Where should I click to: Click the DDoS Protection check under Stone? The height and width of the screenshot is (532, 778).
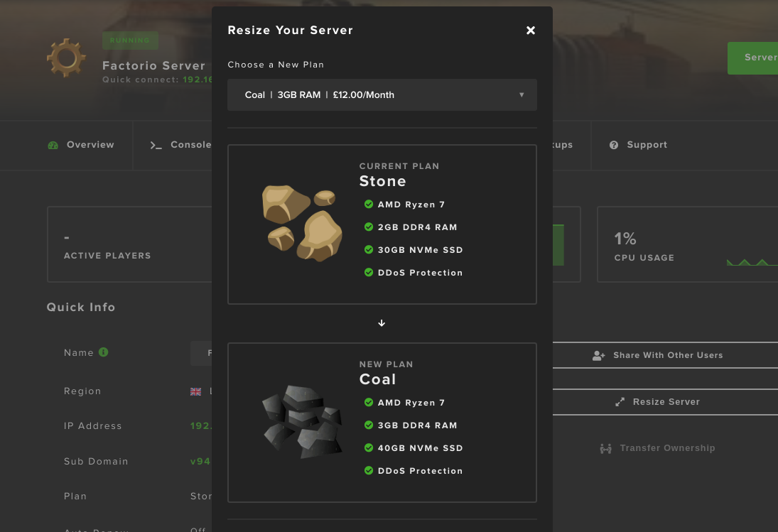tap(369, 272)
